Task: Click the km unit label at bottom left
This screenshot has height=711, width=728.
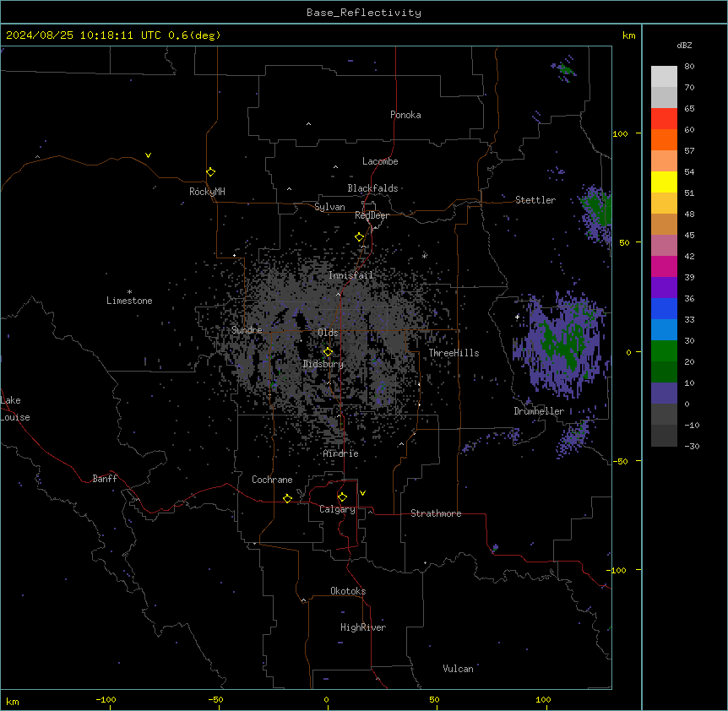Action: (13, 702)
